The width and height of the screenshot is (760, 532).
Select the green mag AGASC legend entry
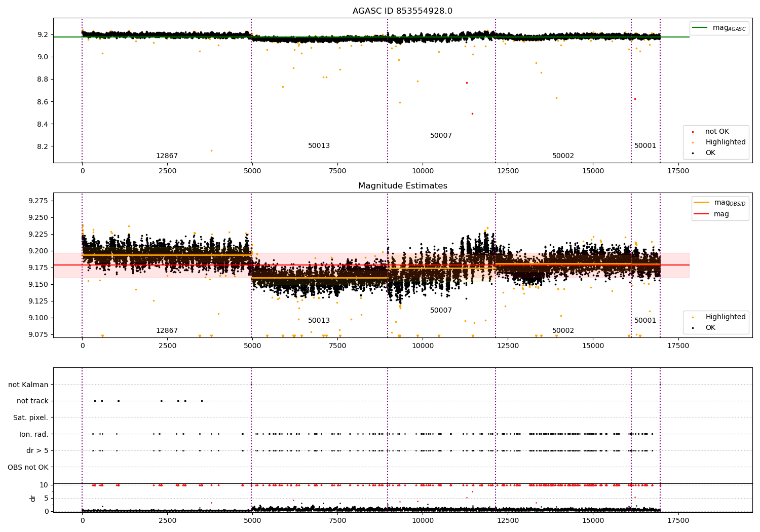[719, 28]
